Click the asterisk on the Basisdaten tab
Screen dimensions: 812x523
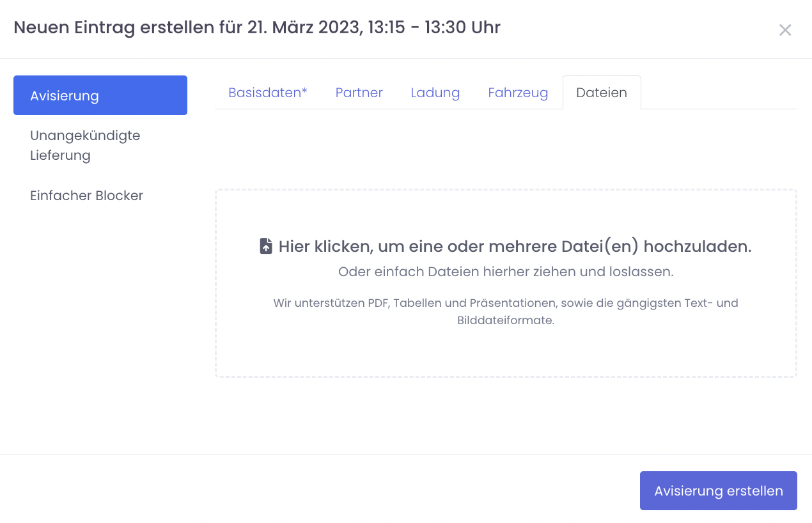[304, 91]
